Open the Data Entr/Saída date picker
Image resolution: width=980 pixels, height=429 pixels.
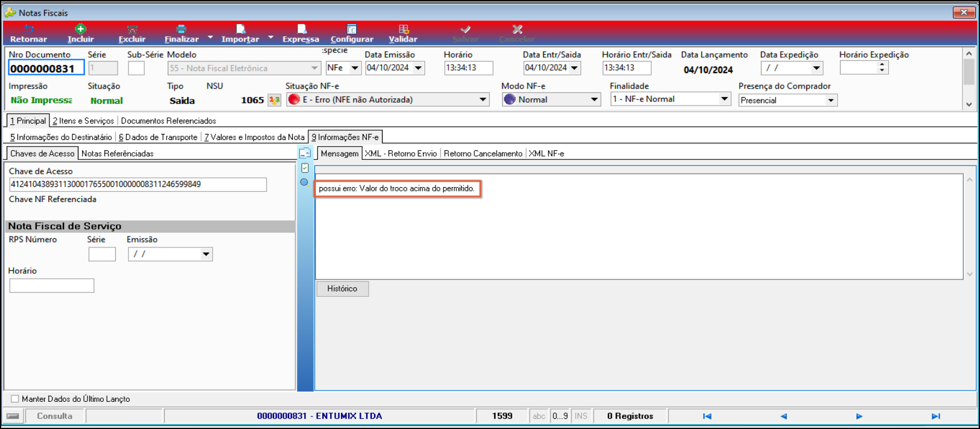pos(574,68)
